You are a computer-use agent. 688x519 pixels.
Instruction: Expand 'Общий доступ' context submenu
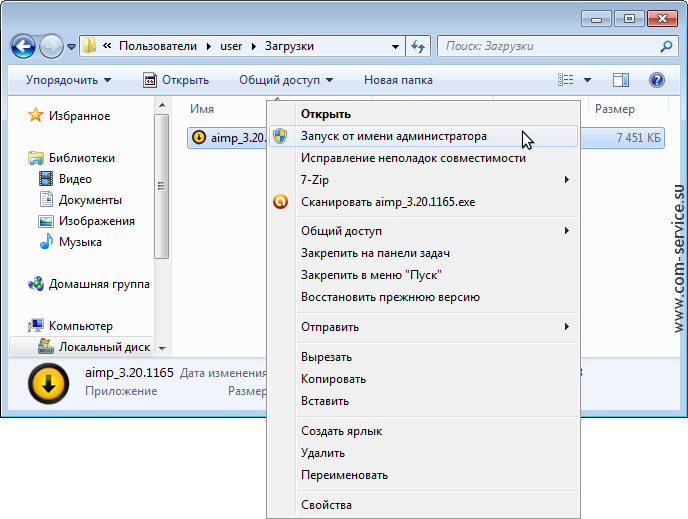coord(424,231)
